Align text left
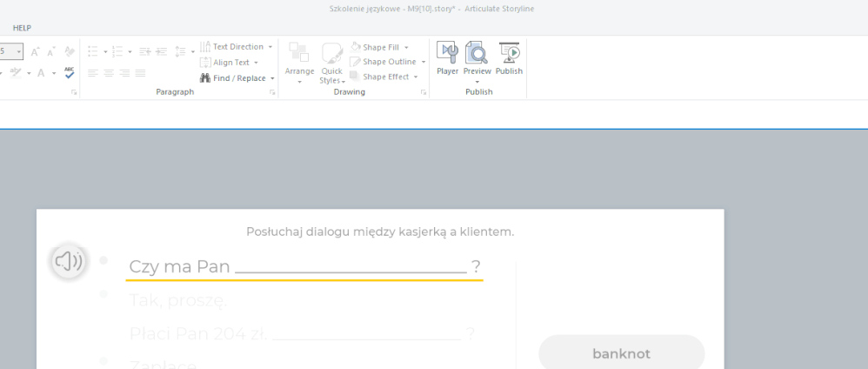This screenshot has height=369, width=868. 93,73
